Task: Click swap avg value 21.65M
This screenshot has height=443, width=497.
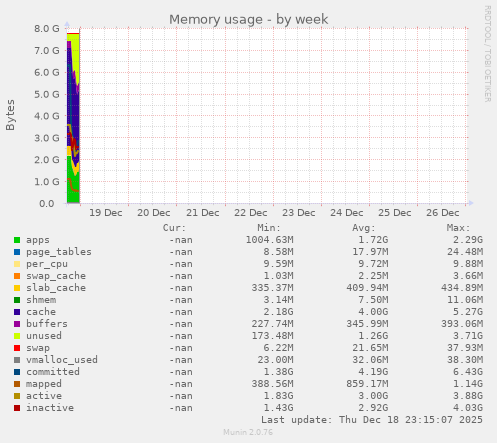Action: pos(370,348)
